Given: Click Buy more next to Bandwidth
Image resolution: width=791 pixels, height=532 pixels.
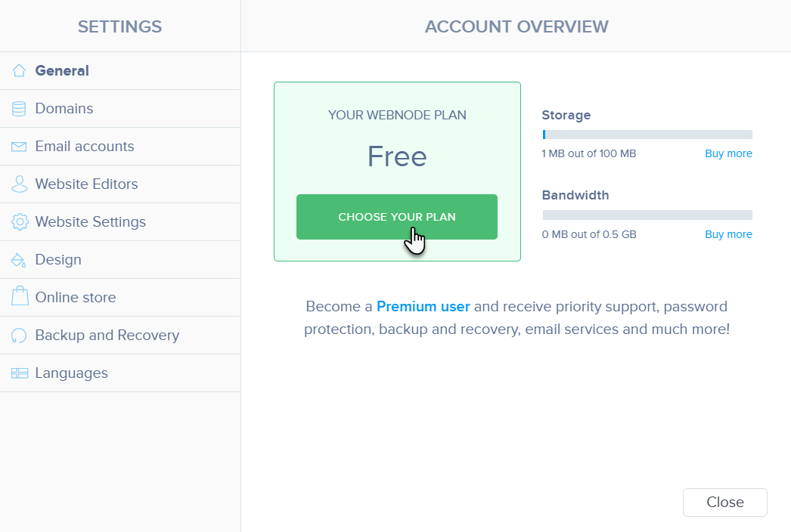Looking at the screenshot, I should pyautogui.click(x=728, y=234).
